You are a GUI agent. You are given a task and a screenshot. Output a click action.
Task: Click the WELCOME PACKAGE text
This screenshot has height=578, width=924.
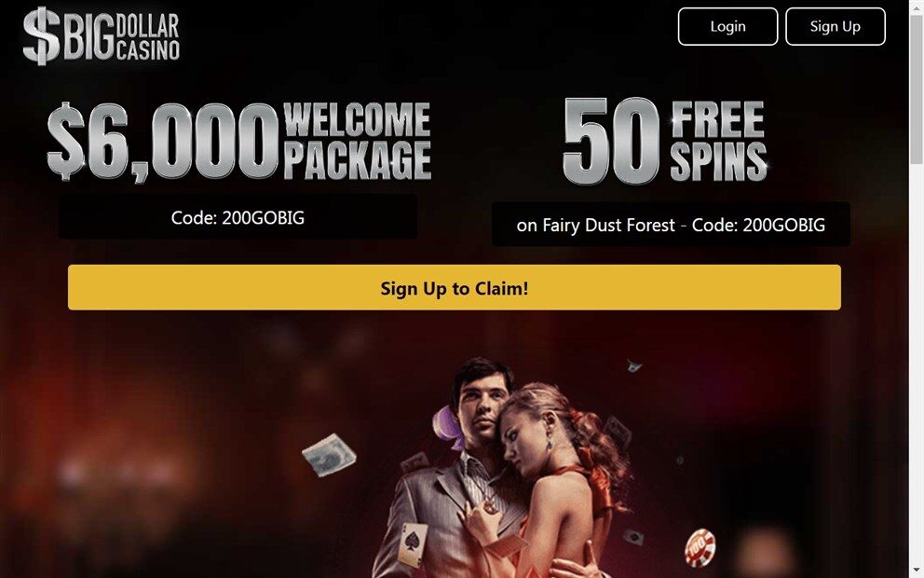357,141
